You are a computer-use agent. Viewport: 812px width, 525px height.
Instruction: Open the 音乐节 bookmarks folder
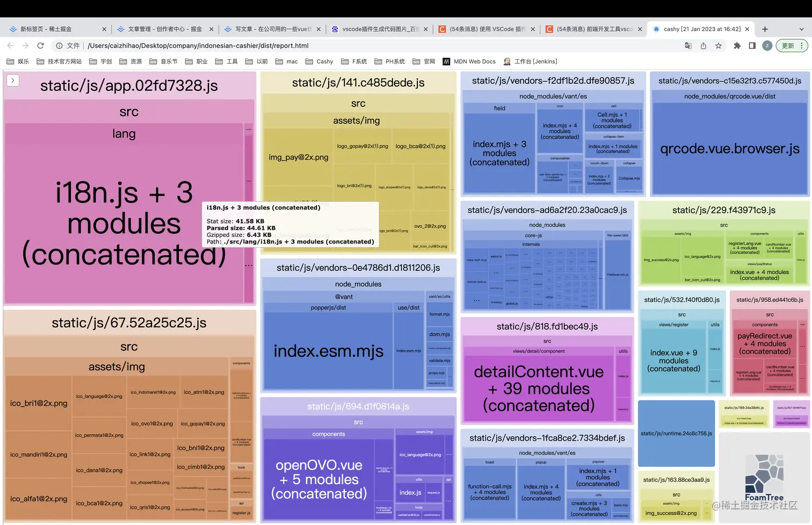click(163, 61)
